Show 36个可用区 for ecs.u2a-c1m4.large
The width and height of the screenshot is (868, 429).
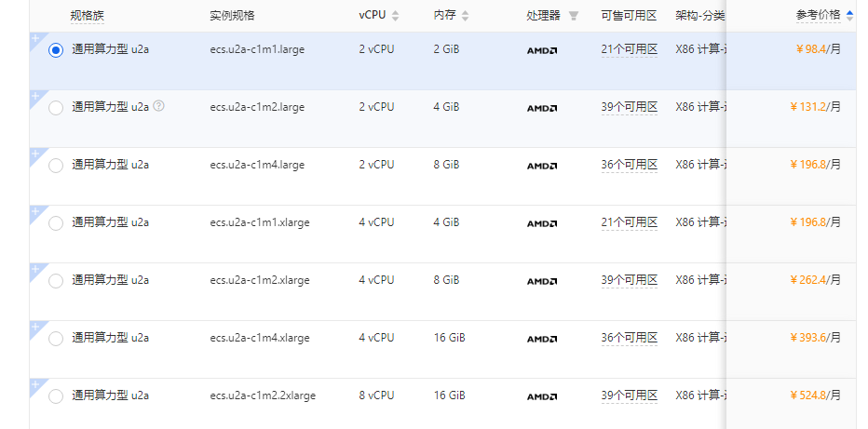click(629, 165)
